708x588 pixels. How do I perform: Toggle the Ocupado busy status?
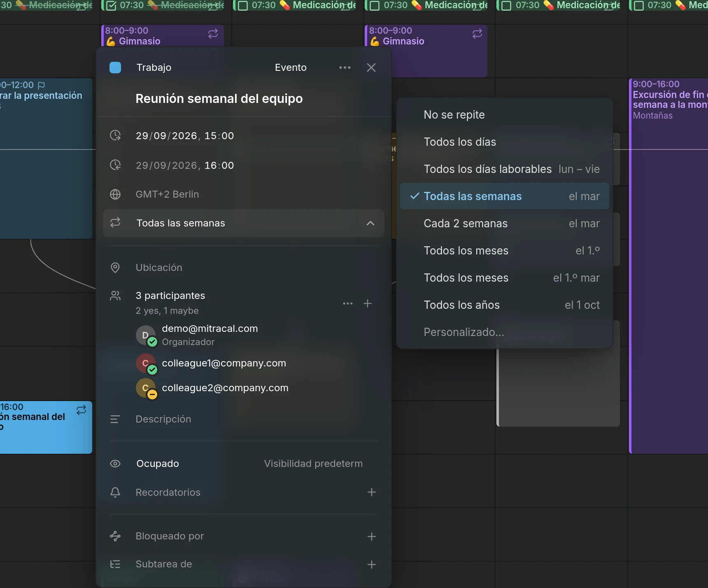(x=158, y=464)
